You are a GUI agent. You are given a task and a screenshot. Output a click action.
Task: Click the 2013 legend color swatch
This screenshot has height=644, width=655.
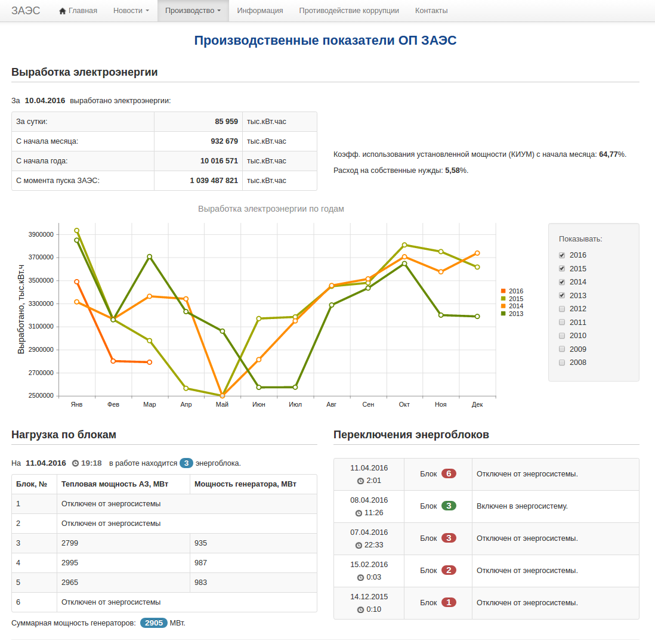point(503,314)
